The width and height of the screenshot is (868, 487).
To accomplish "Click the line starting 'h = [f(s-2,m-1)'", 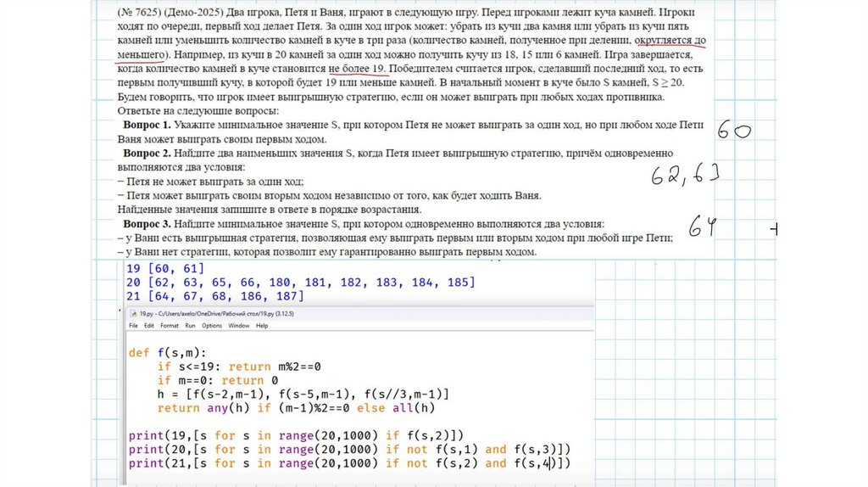I will point(303,395).
